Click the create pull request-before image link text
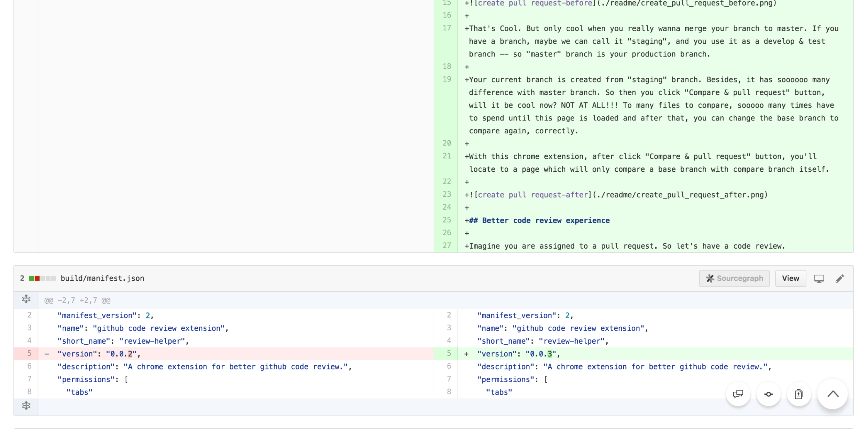 tap(535, 3)
